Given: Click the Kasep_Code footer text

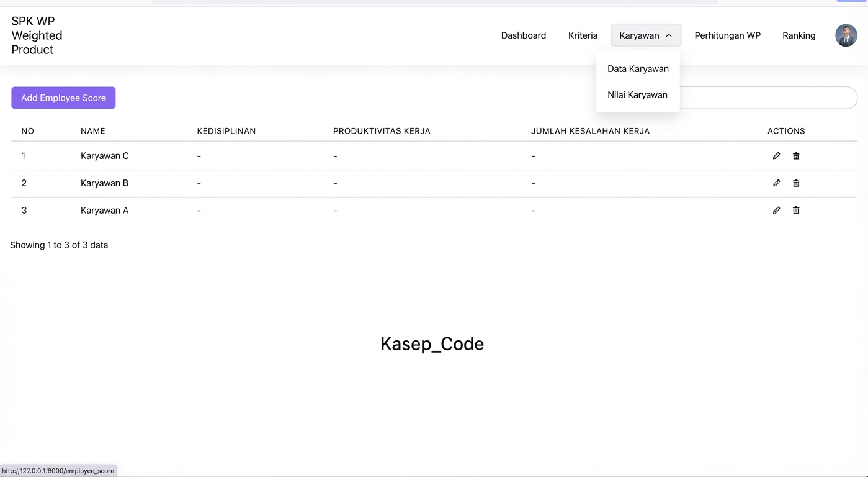Looking at the screenshot, I should tap(432, 344).
